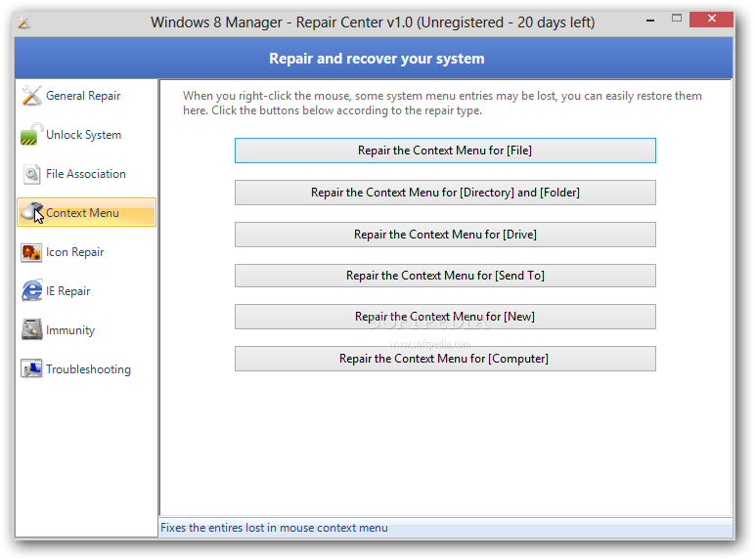Click the IE Repair Internet Explorer icon
The image size is (755, 560).
[31, 291]
